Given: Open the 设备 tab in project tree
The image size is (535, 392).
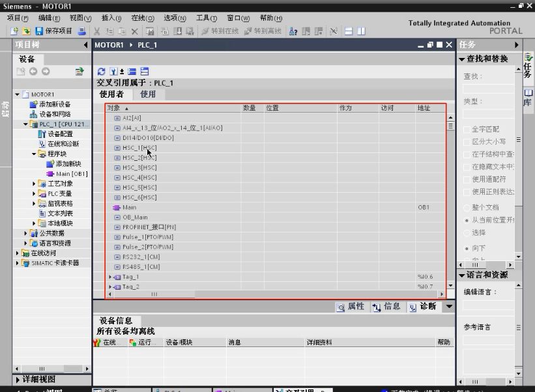Looking at the screenshot, I should tap(27, 59).
